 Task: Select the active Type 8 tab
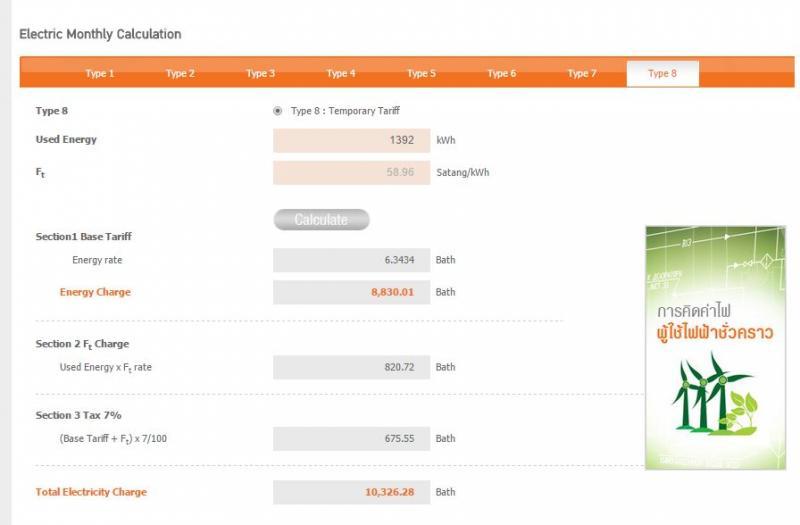(x=662, y=73)
